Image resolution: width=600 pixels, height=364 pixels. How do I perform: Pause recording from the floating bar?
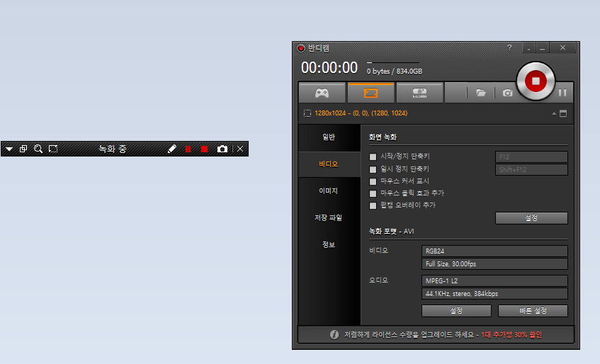[188, 149]
